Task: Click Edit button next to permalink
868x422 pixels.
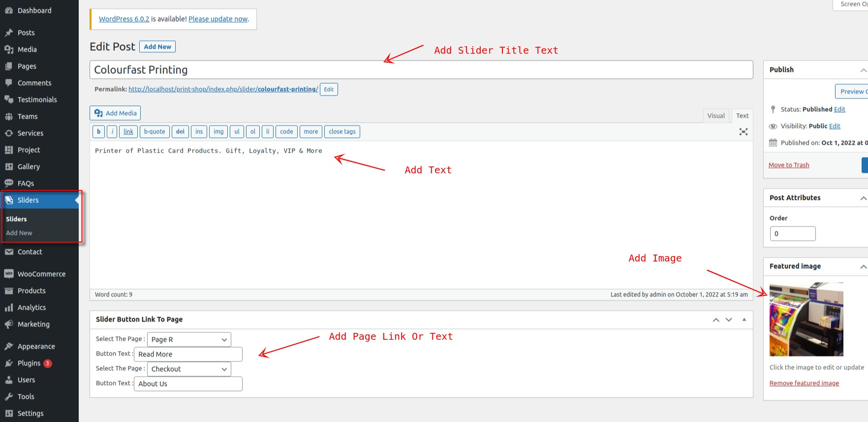Action: tap(329, 90)
